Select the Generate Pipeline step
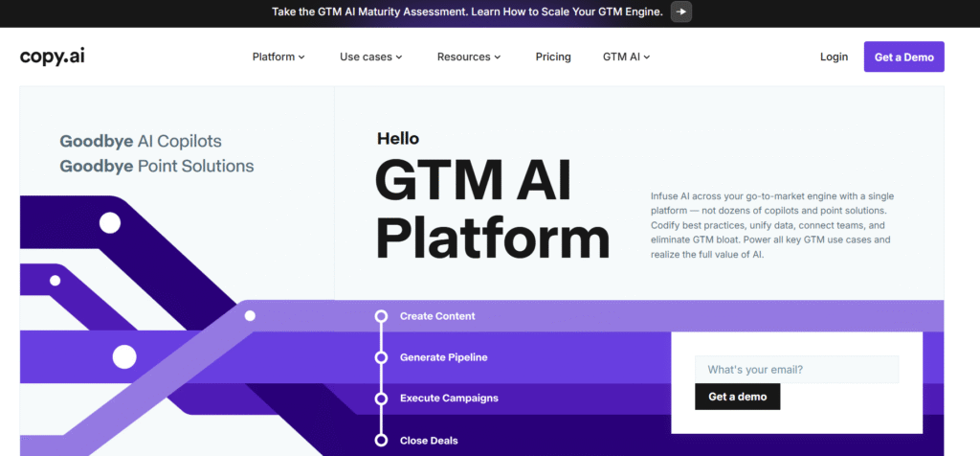This screenshot has height=456, width=980. (x=444, y=357)
